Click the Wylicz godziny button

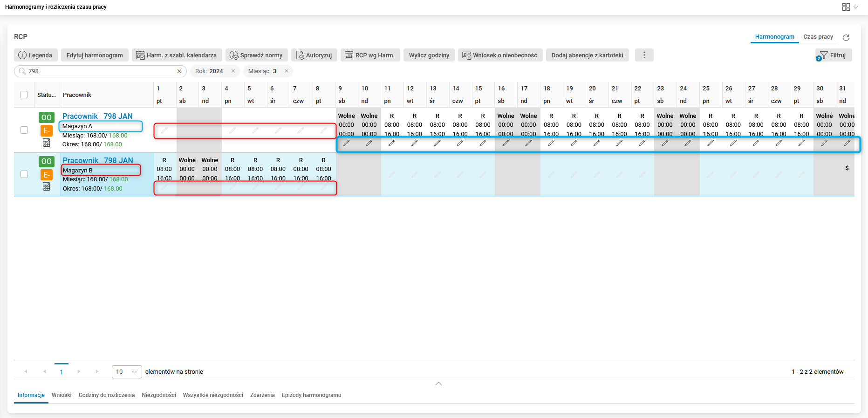point(429,55)
